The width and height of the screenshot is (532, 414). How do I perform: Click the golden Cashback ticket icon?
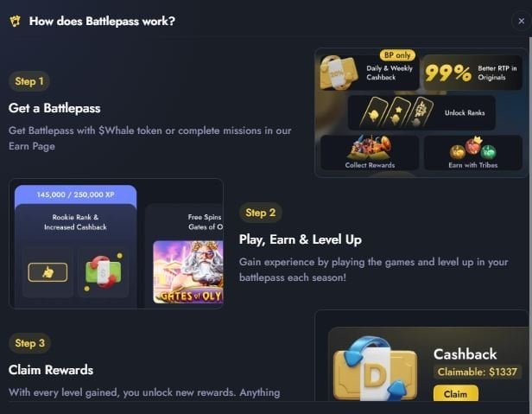[375, 369]
